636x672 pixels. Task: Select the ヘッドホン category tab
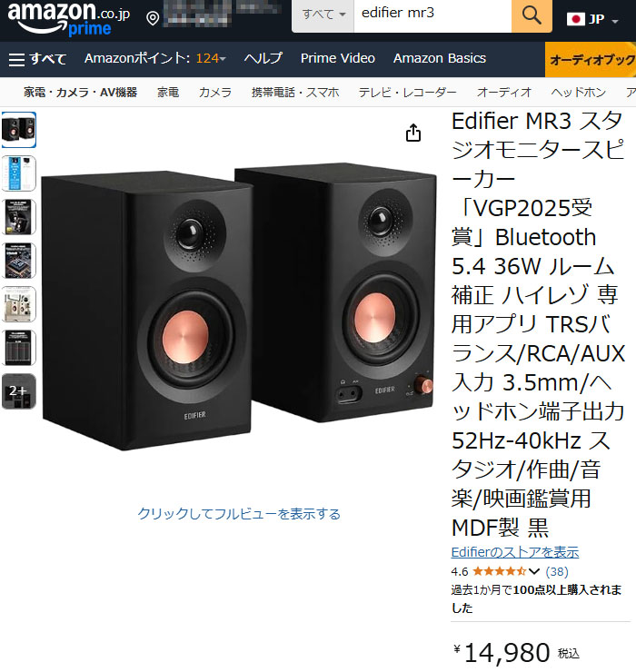[578, 92]
